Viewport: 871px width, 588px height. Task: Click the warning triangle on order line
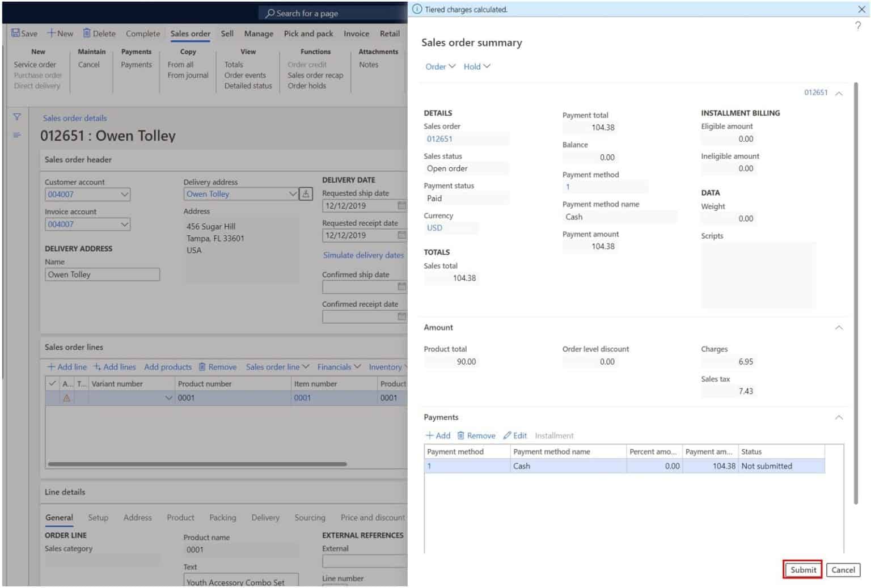click(67, 398)
